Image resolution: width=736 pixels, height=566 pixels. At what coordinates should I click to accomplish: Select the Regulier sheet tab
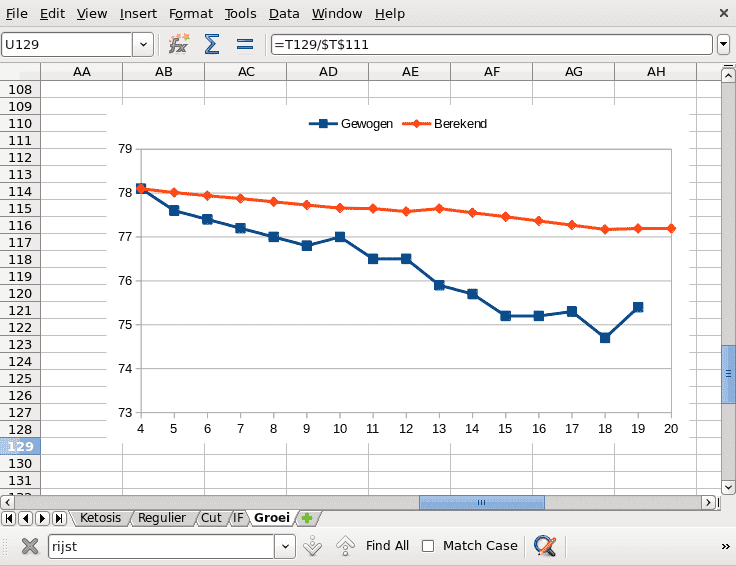(x=162, y=518)
